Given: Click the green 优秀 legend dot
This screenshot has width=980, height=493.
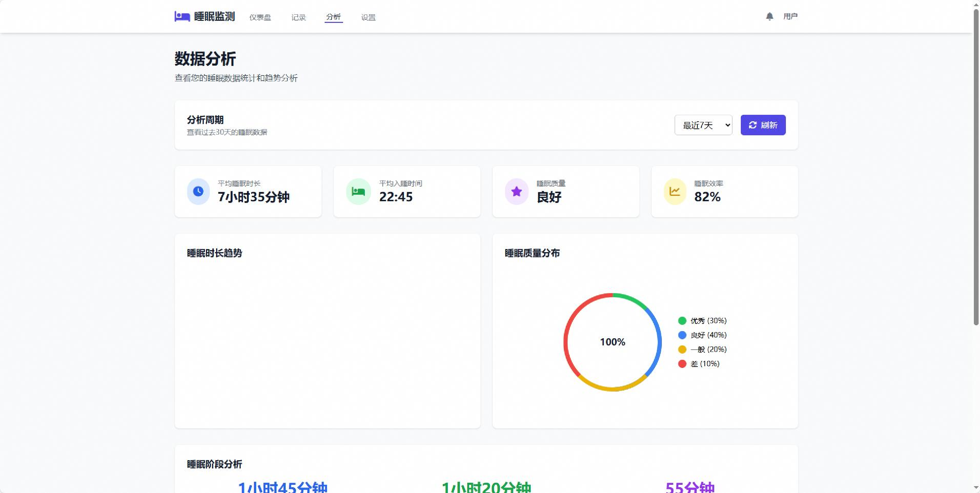Looking at the screenshot, I should click(682, 321).
